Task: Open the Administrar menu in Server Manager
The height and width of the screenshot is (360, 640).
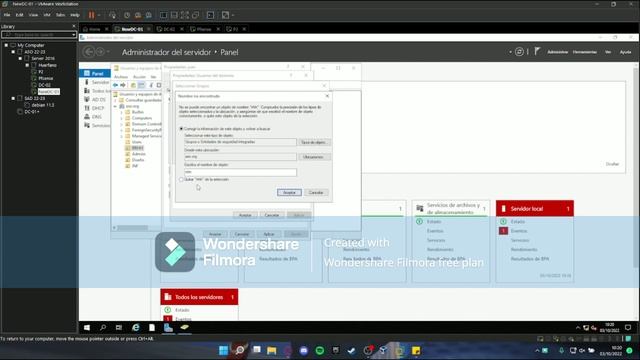Action: (557, 52)
